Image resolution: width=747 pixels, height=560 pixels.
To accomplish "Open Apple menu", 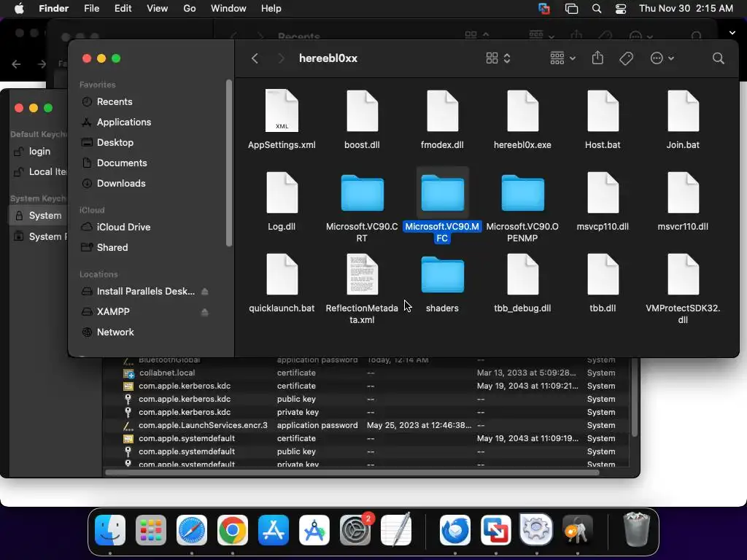I will (x=19, y=9).
